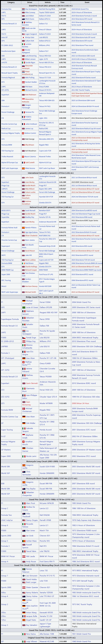Open the 2019 ELMS 4 Hours of Silverstone link
103x644 pixels.
click(x=84, y=59)
